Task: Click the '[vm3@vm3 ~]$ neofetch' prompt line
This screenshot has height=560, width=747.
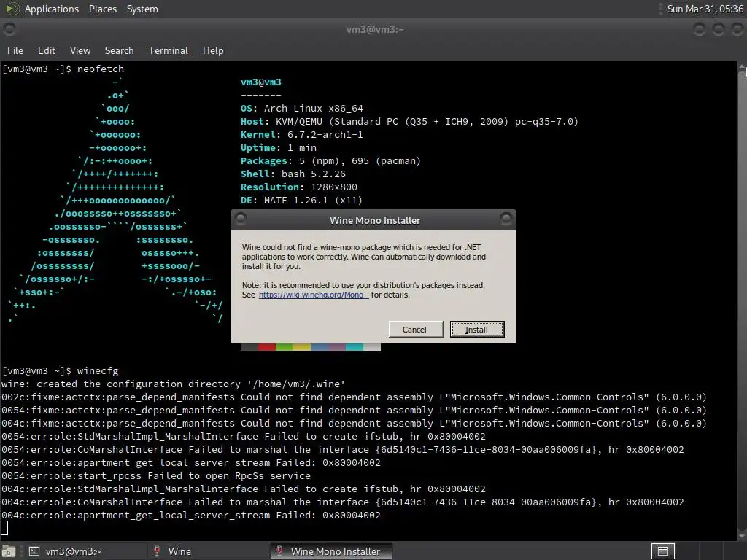Action: (x=63, y=69)
